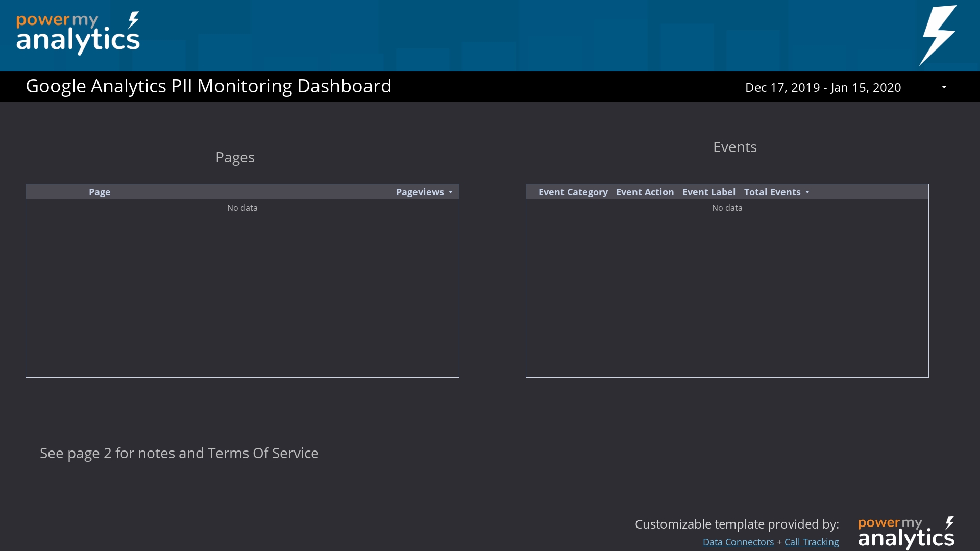Open the Data Connectors link
980x551 pixels.
(738, 542)
